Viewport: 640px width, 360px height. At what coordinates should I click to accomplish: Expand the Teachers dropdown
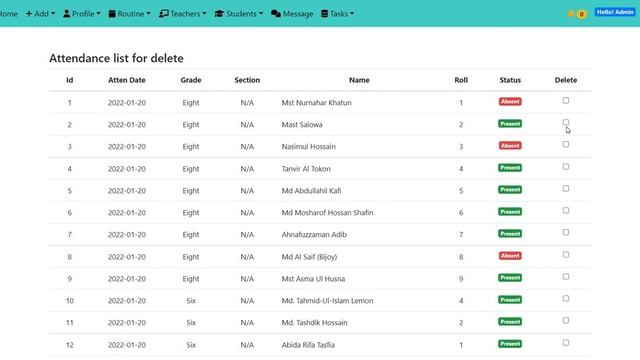point(182,13)
